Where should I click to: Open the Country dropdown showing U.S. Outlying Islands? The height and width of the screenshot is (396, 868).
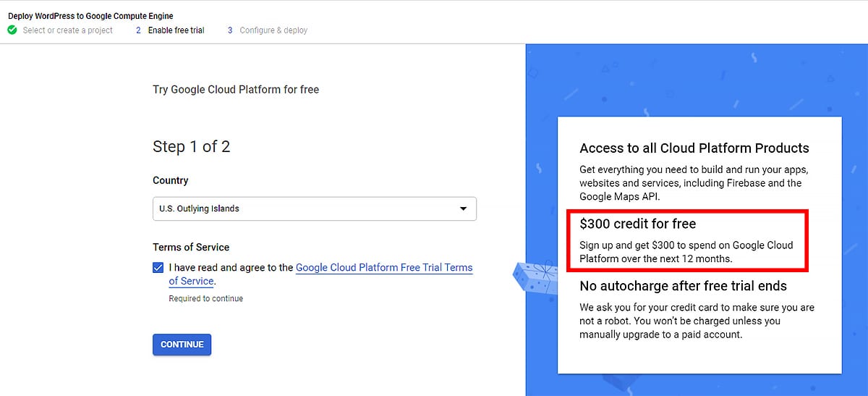coord(315,208)
